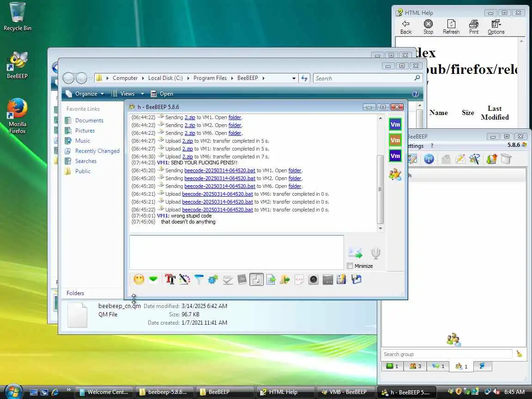Screen dimensions: 532x399
Task: Click Print in HTML Help window
Action: 474,27
